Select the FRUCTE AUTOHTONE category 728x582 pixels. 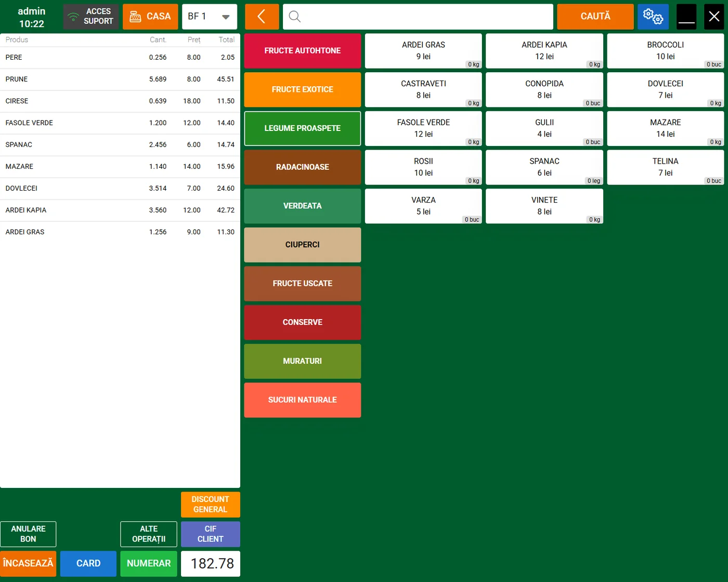(302, 51)
